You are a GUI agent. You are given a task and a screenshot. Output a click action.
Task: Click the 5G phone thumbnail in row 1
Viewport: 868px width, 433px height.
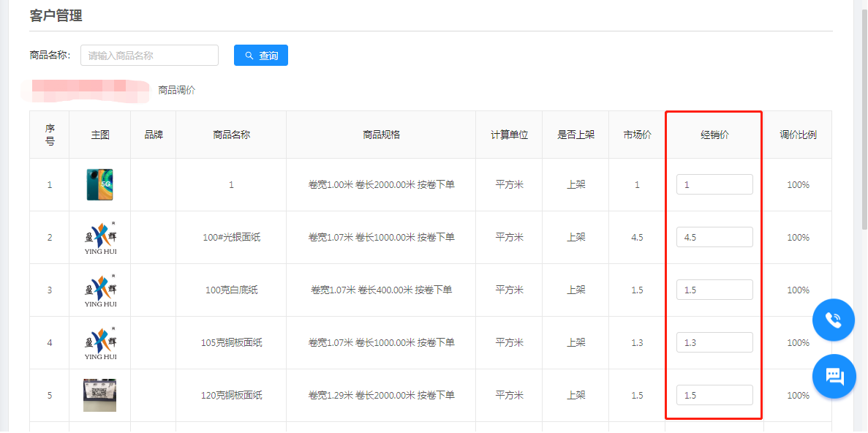[x=99, y=185]
